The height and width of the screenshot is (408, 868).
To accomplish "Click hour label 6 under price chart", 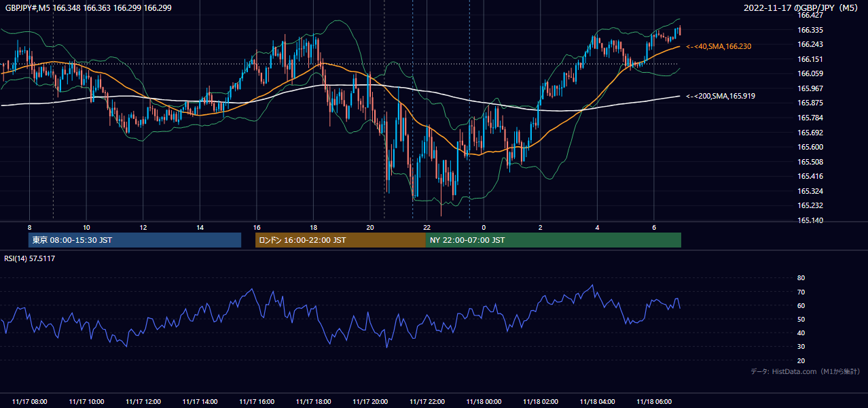I will pyautogui.click(x=654, y=227).
